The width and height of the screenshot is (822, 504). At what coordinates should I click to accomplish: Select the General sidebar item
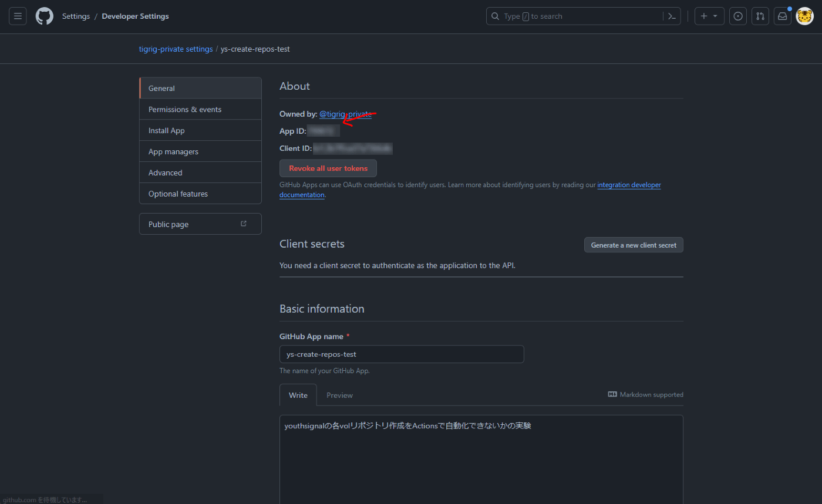[200, 88]
